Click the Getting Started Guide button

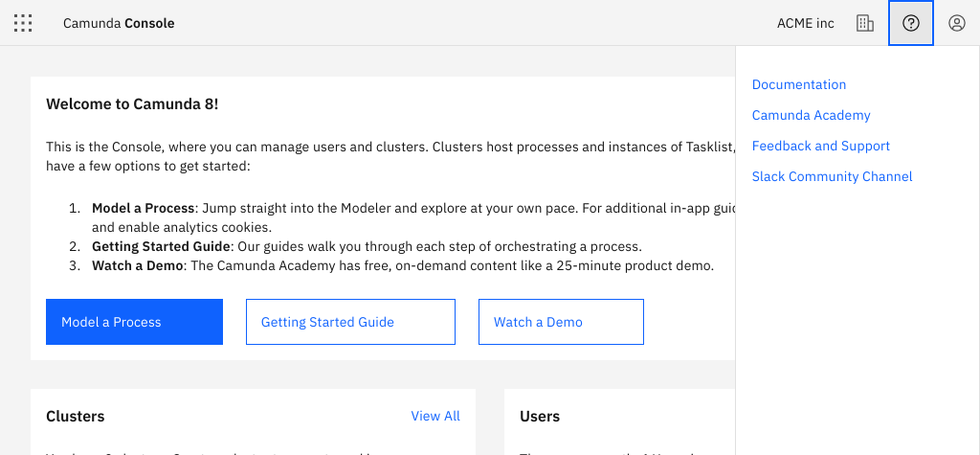[x=350, y=322]
